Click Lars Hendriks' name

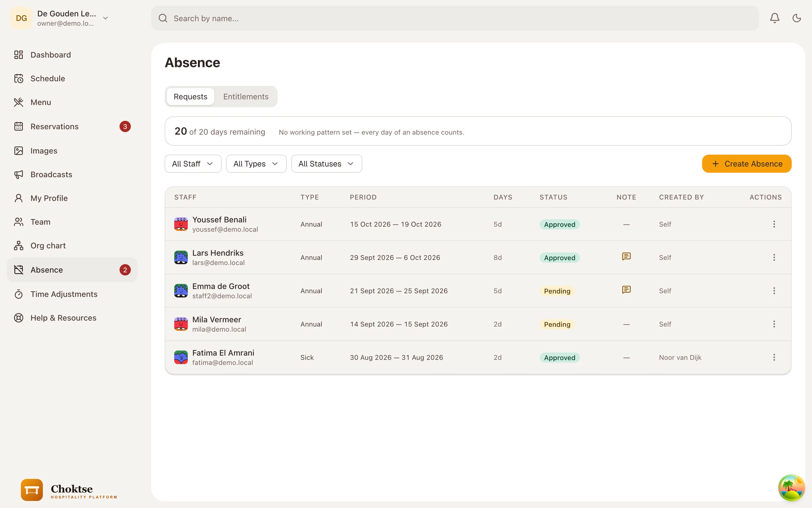pos(218,253)
